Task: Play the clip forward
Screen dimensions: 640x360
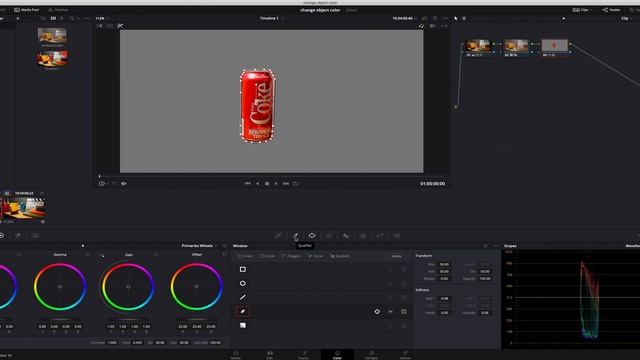Action: [276, 184]
